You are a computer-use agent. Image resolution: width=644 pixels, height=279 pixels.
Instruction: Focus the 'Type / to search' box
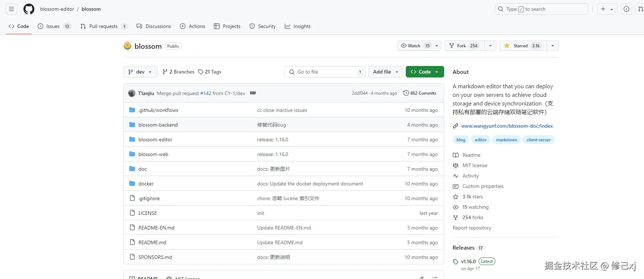click(x=542, y=9)
